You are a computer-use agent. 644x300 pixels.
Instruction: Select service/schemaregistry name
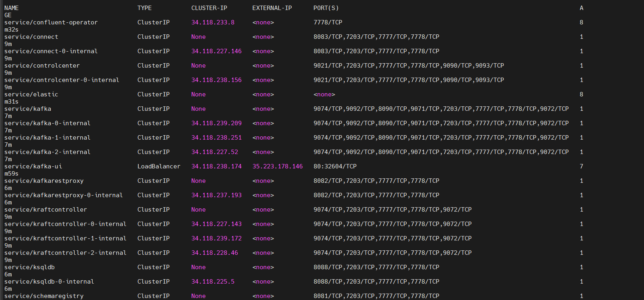44,296
